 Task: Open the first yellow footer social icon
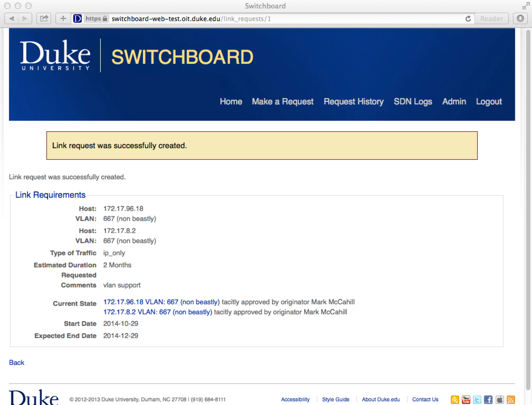point(455,399)
